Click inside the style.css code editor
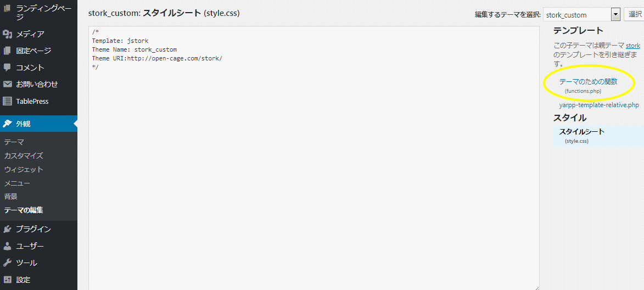 click(x=314, y=158)
